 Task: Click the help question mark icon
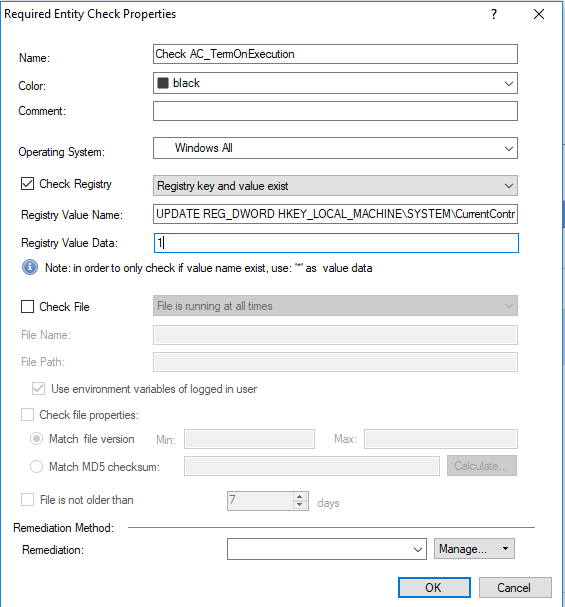pyautogui.click(x=494, y=14)
